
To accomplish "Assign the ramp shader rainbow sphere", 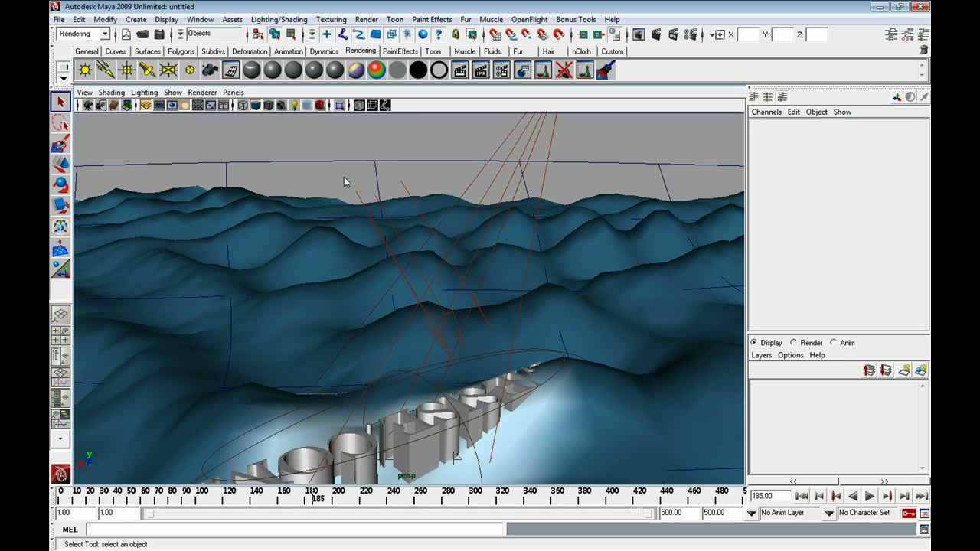I will [377, 70].
